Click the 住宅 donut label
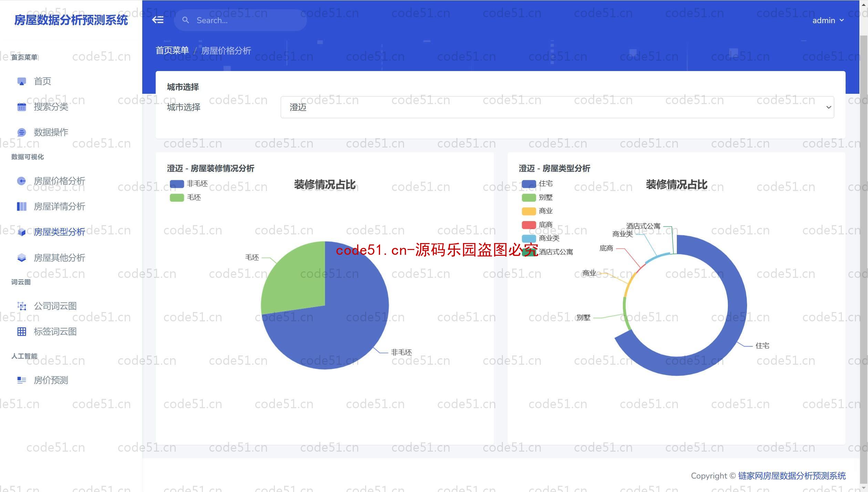 (762, 346)
